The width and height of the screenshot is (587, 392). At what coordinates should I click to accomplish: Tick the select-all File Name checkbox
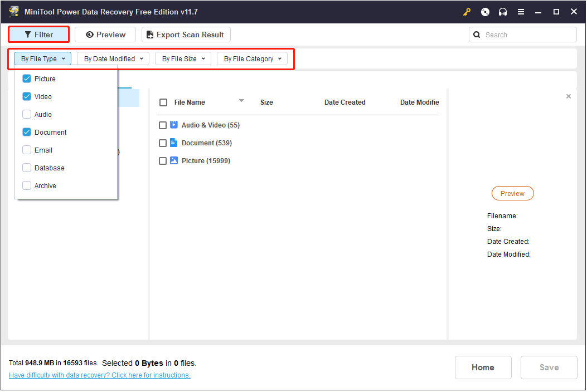[x=163, y=102]
